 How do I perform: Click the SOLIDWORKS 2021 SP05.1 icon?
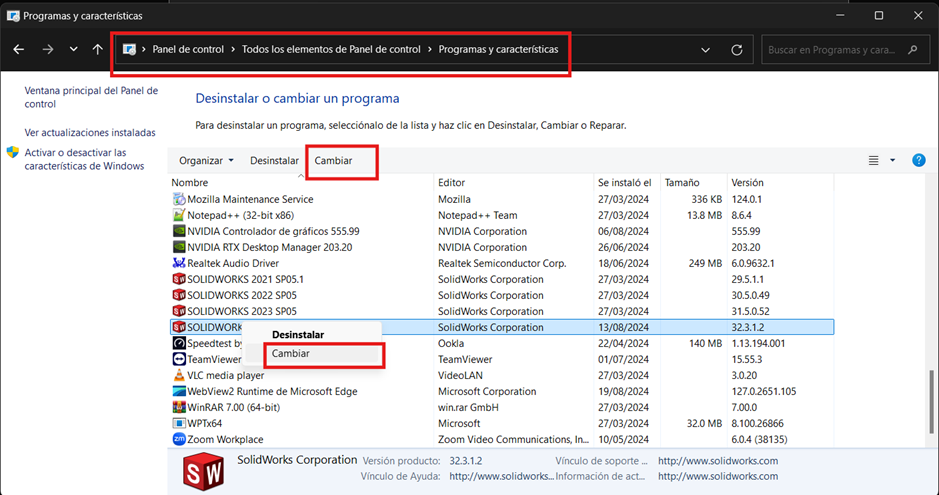[178, 279]
